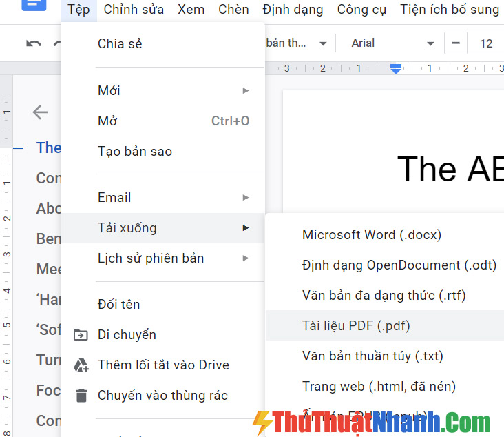
Task: Click the Google Docs home icon
Action: (x=34, y=5)
